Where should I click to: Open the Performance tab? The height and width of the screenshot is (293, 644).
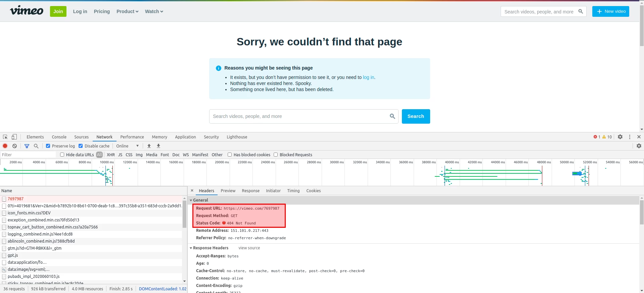tap(132, 137)
